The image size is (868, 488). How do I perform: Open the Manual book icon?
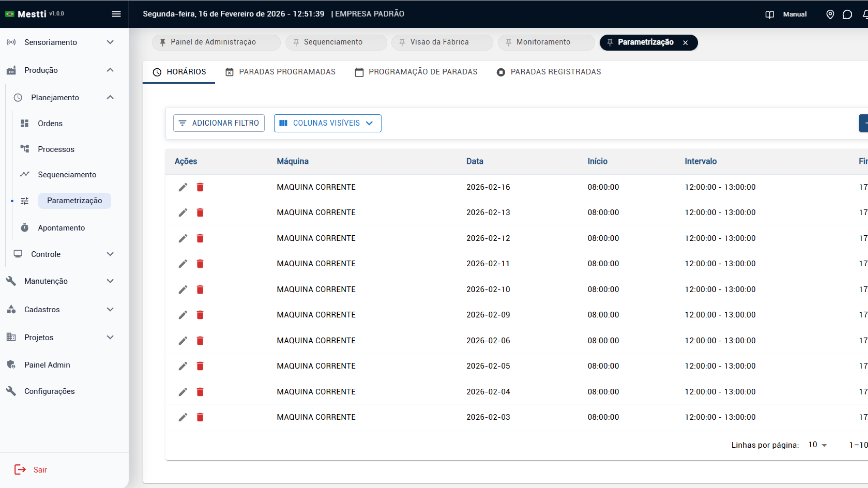pos(770,14)
